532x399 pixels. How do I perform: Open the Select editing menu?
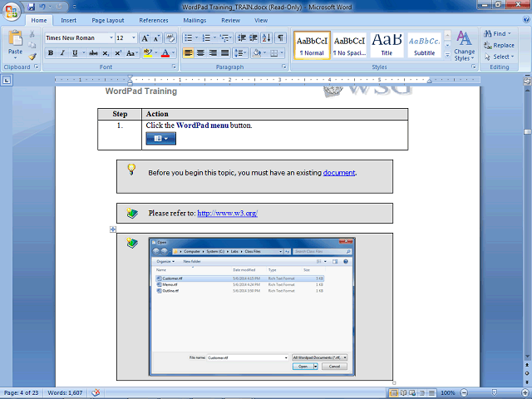(500, 57)
